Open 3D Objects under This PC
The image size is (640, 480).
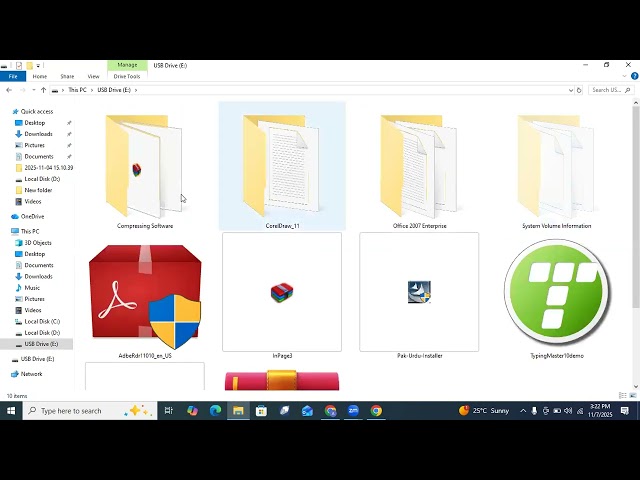(x=38, y=242)
